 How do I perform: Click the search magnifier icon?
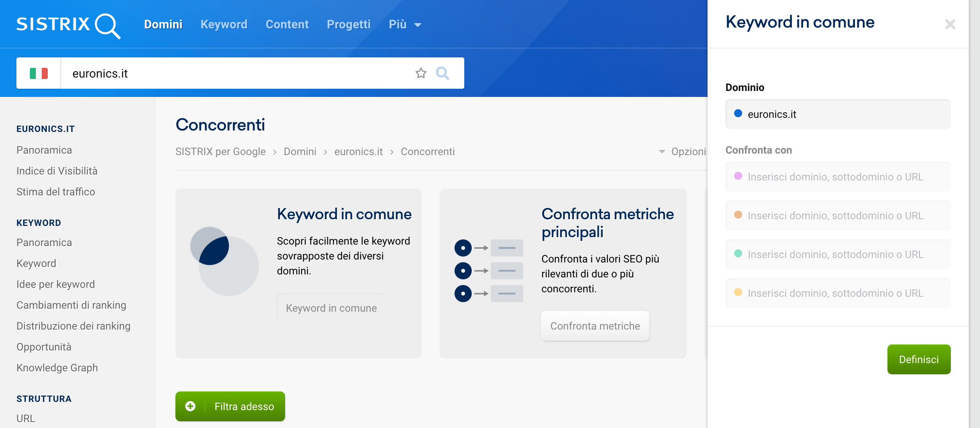[443, 73]
